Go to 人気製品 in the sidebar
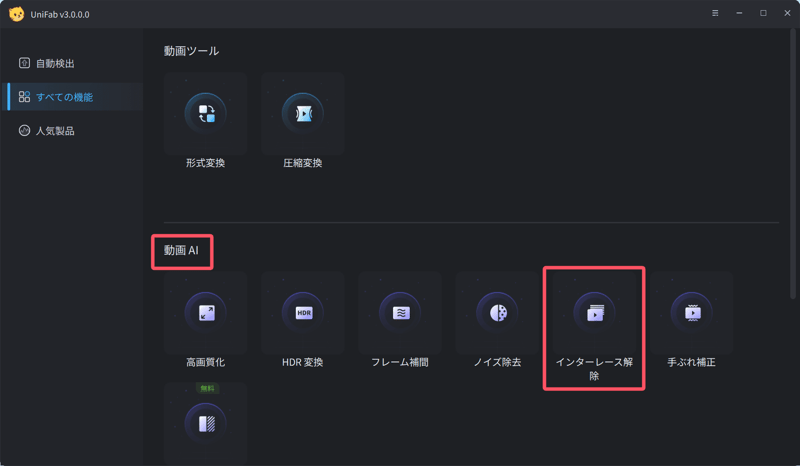This screenshot has width=800, height=466. point(55,131)
